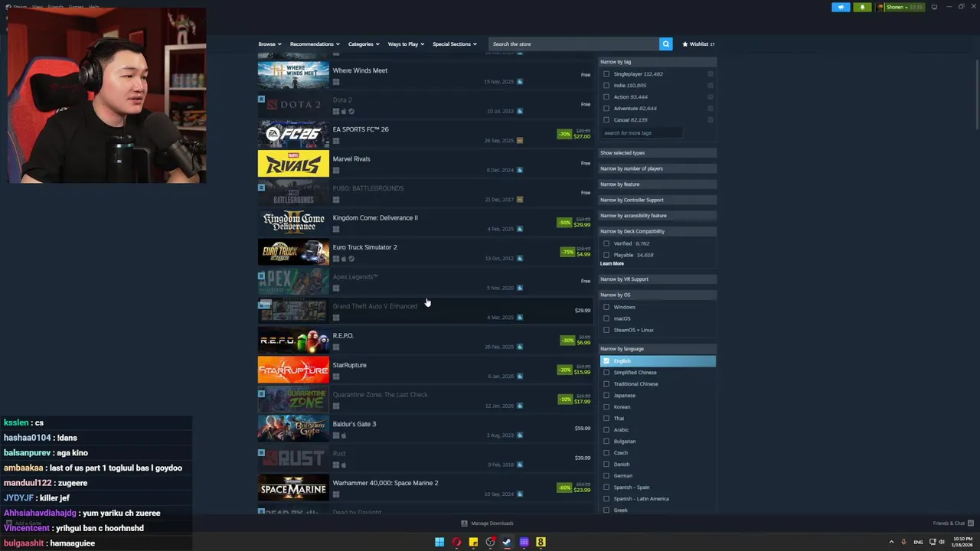Exclude the Indie tag icon
980x551 pixels.
click(x=710, y=86)
